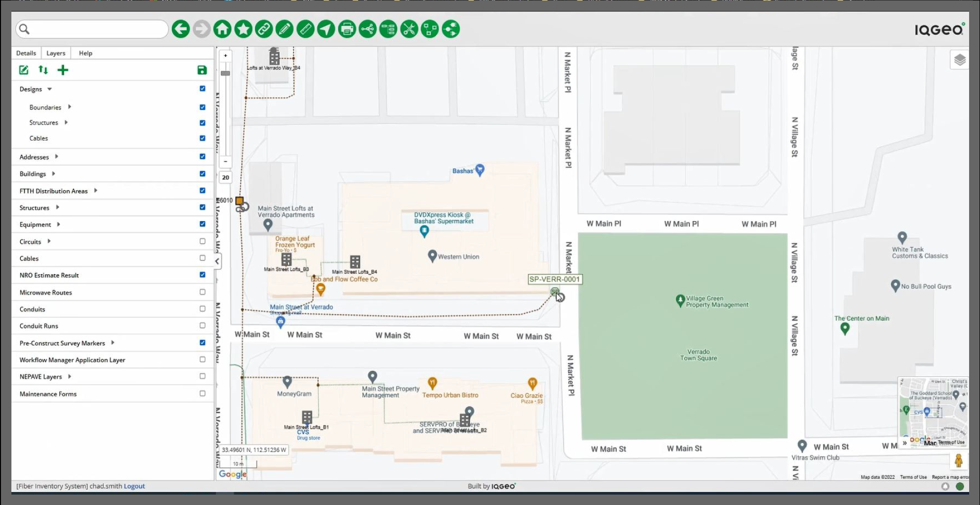This screenshot has width=980, height=505.
Task: Click the greyed-out forward arrow
Action: (201, 29)
